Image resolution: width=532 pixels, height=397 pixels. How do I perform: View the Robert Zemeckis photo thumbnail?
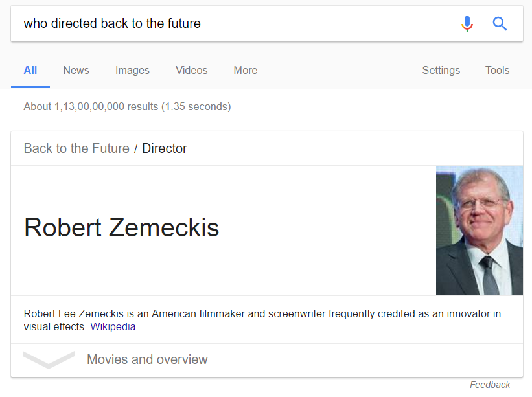479,231
